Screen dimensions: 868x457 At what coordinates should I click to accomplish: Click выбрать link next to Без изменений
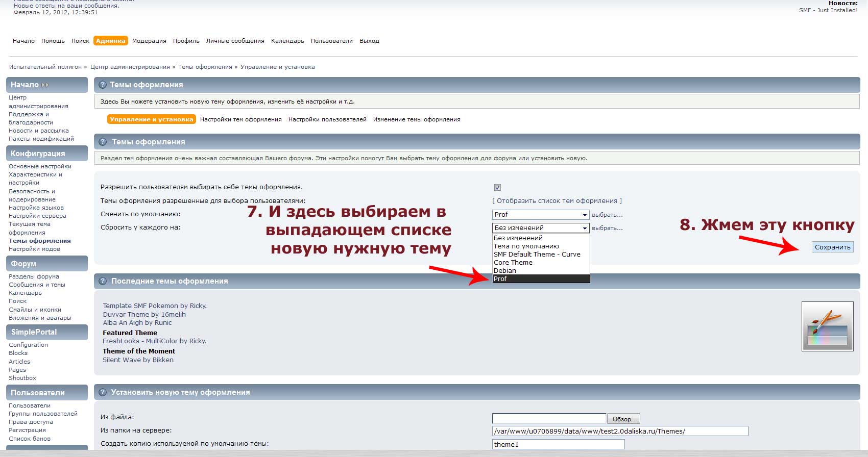pyautogui.click(x=607, y=228)
